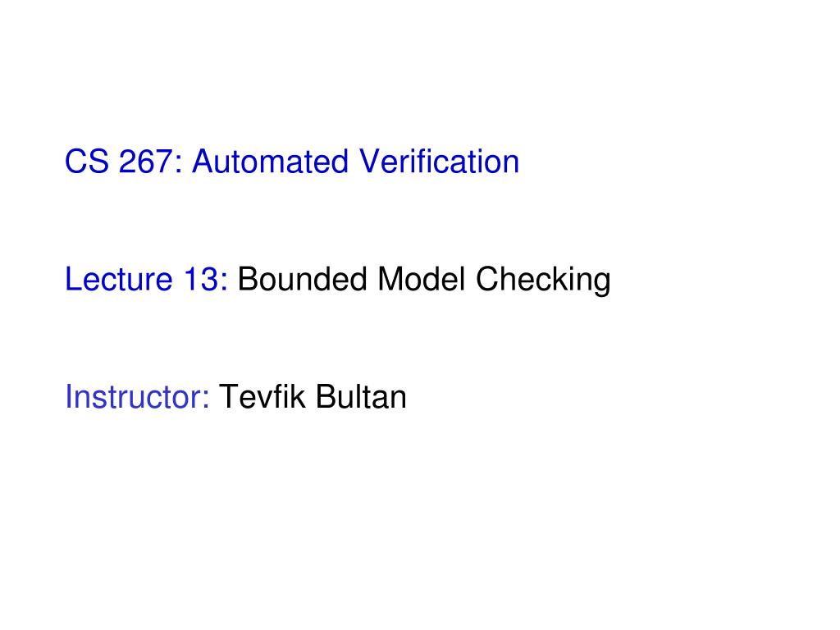Click the capital "A" of Automated
This screenshot has height=630, width=840.
coord(203,162)
